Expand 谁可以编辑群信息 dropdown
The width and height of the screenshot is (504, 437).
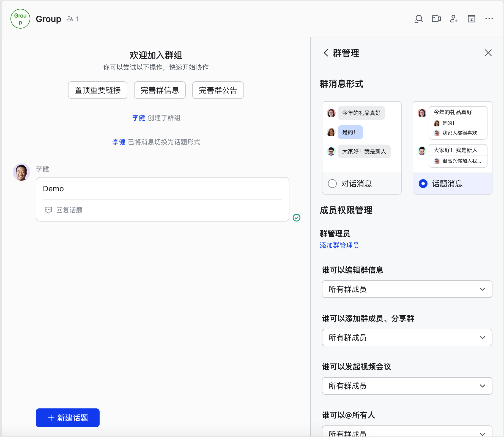click(407, 289)
